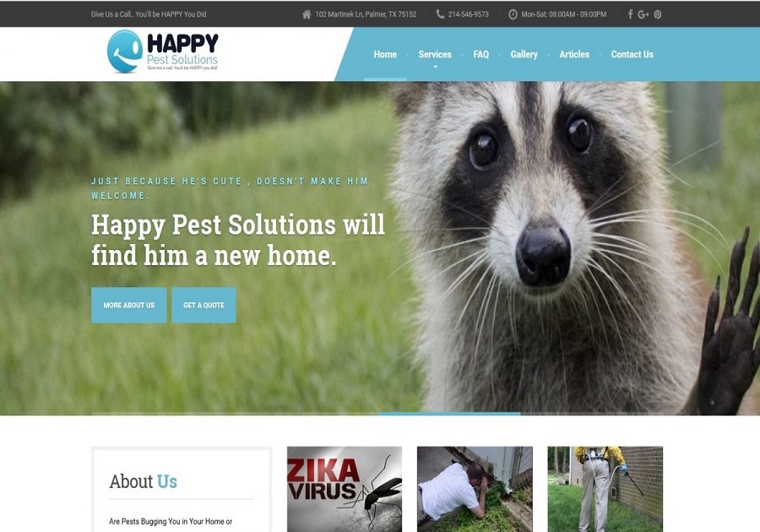
Task: Call the number 214-546-9573
Action: [468, 14]
